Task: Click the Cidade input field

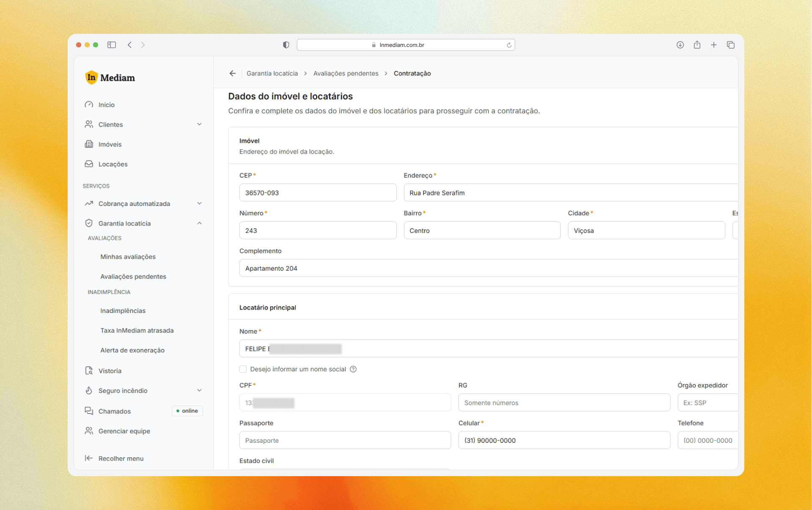Action: click(x=646, y=230)
